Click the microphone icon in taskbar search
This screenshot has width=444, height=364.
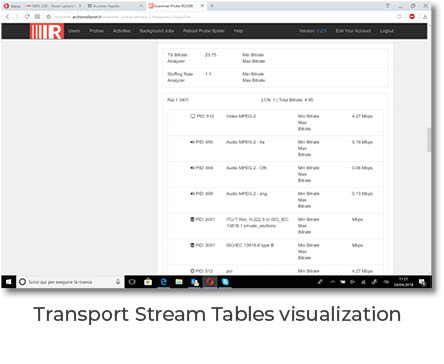tap(118, 282)
